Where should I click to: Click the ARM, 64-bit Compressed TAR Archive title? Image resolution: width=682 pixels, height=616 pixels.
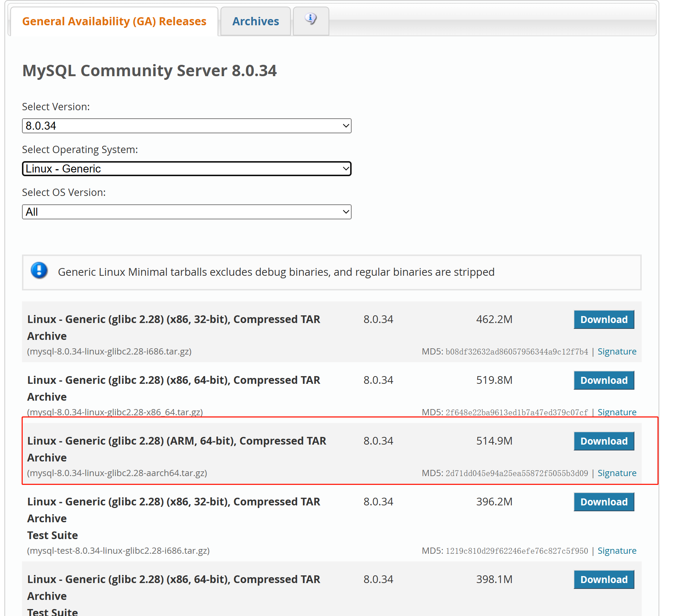pyautogui.click(x=177, y=449)
